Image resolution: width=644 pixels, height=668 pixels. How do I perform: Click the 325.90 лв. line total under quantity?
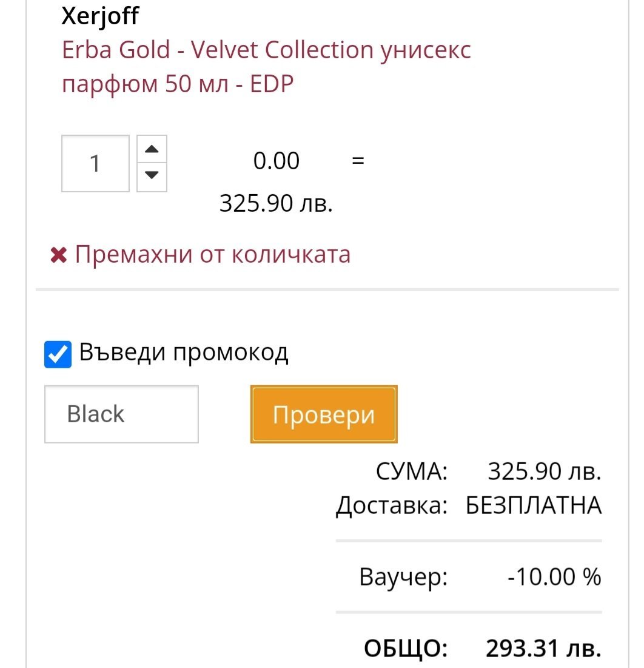(276, 203)
